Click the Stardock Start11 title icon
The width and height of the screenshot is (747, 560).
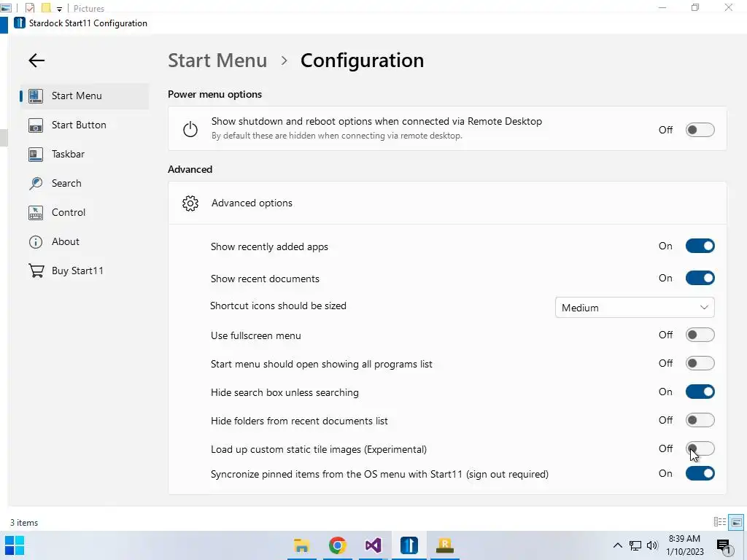[20, 23]
